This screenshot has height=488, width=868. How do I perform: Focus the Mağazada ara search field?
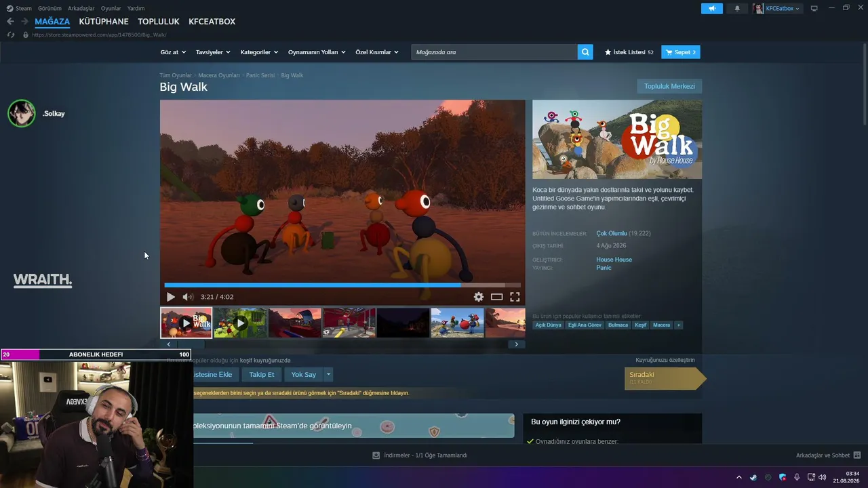coord(494,52)
